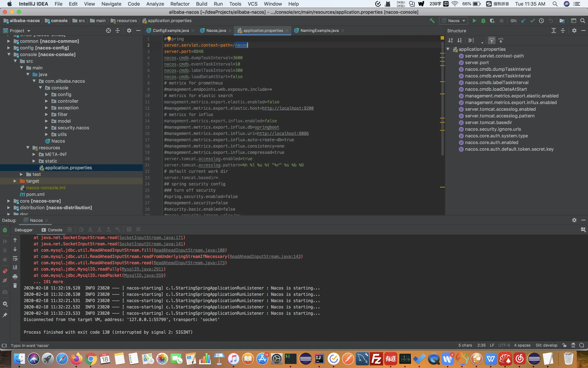Toggle Sort by type in Structure toolbar

(x=459, y=40)
